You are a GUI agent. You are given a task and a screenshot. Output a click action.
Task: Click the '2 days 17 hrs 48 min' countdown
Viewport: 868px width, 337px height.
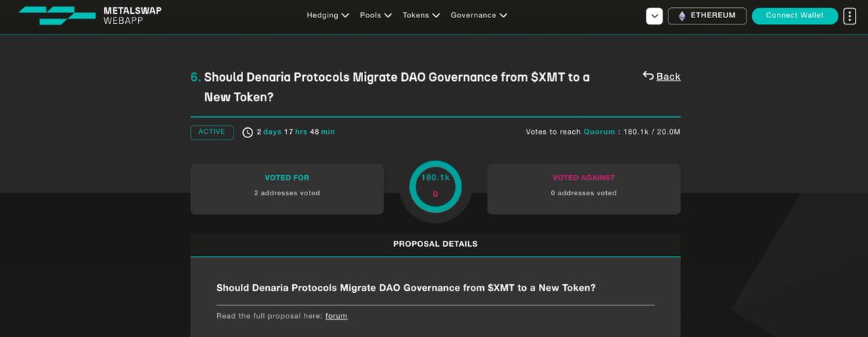click(x=296, y=132)
